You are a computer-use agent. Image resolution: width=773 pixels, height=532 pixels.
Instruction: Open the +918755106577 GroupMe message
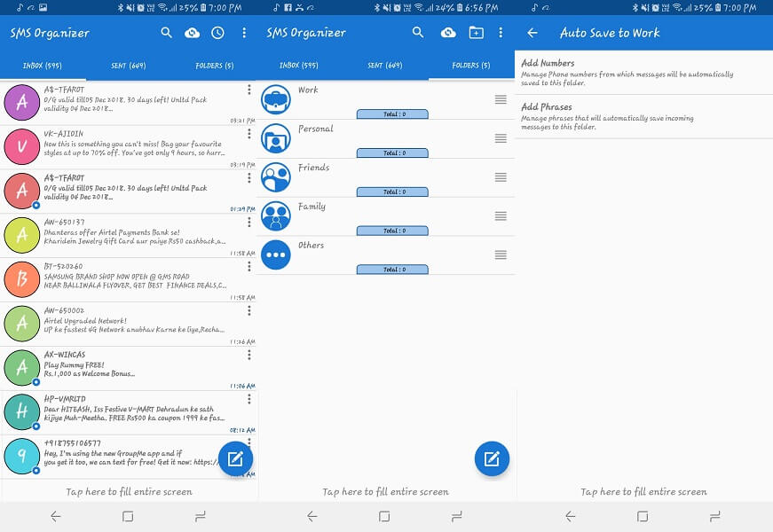[128, 457]
